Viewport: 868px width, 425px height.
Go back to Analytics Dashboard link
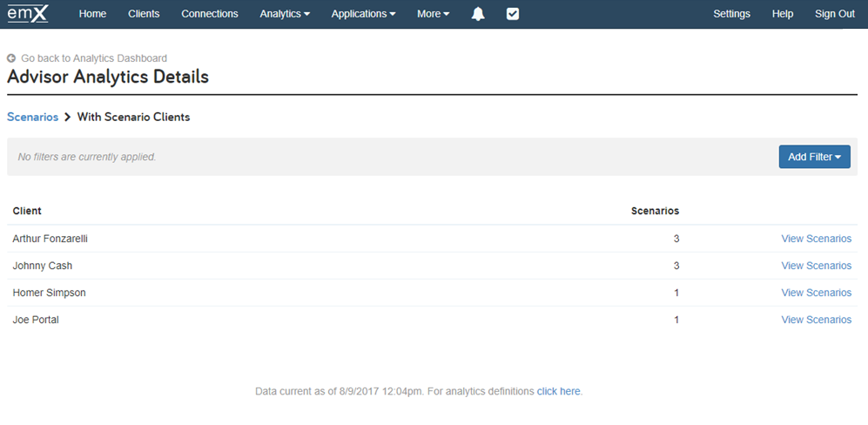click(x=94, y=58)
